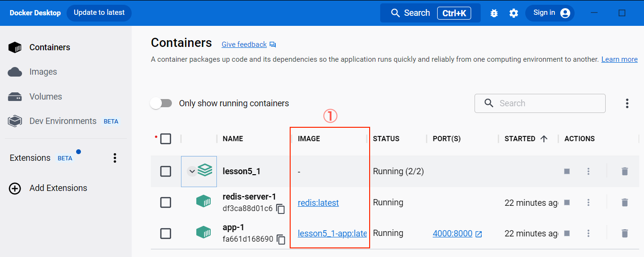Open the lesson5_1-app image link
The height and width of the screenshot is (257, 644).
click(332, 234)
